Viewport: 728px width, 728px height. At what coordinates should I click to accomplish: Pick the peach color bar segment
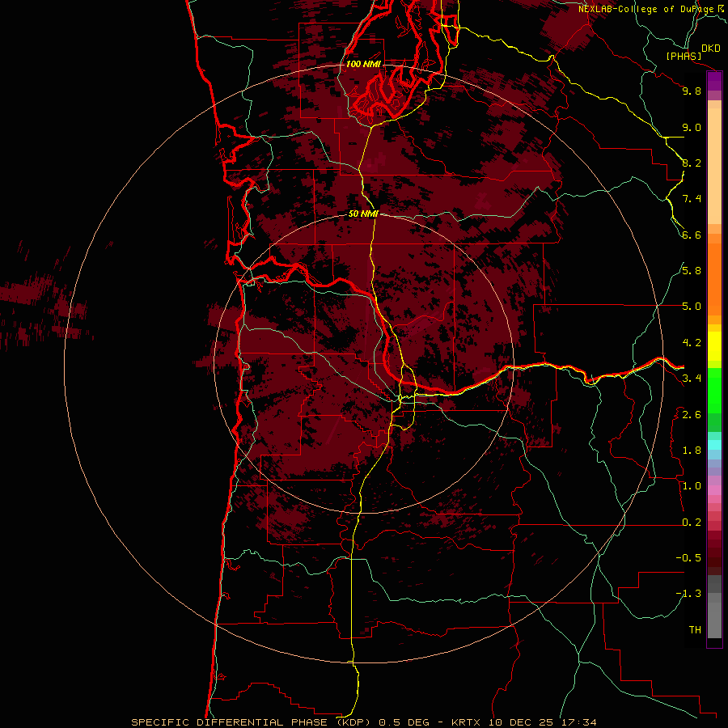pos(714,167)
